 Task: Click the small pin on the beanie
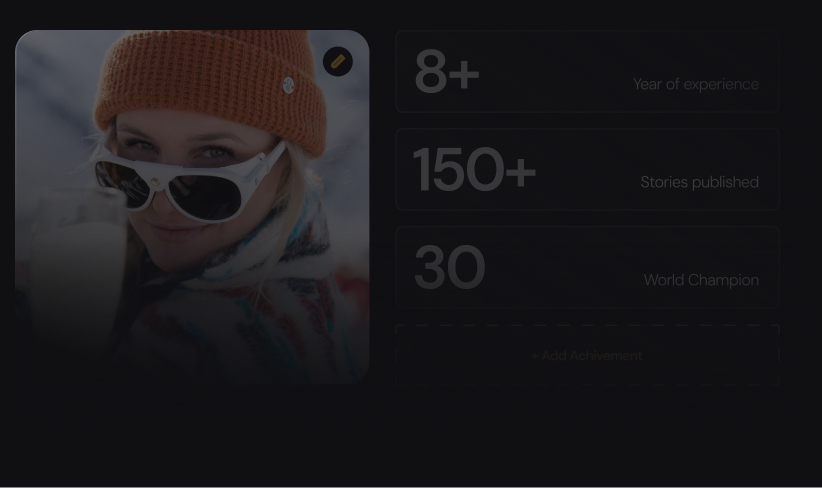tap(288, 85)
